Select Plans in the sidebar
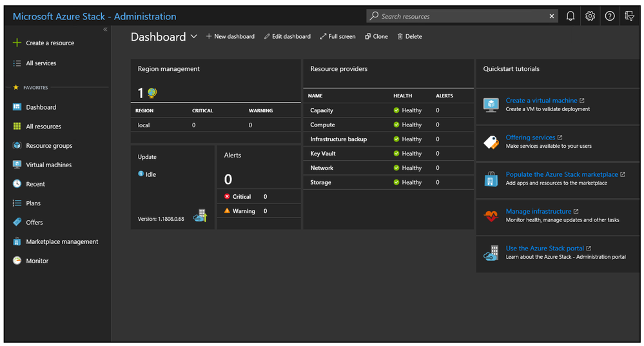 coord(34,203)
